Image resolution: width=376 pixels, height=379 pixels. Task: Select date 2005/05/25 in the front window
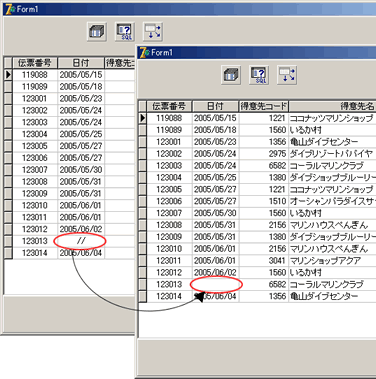click(215, 177)
